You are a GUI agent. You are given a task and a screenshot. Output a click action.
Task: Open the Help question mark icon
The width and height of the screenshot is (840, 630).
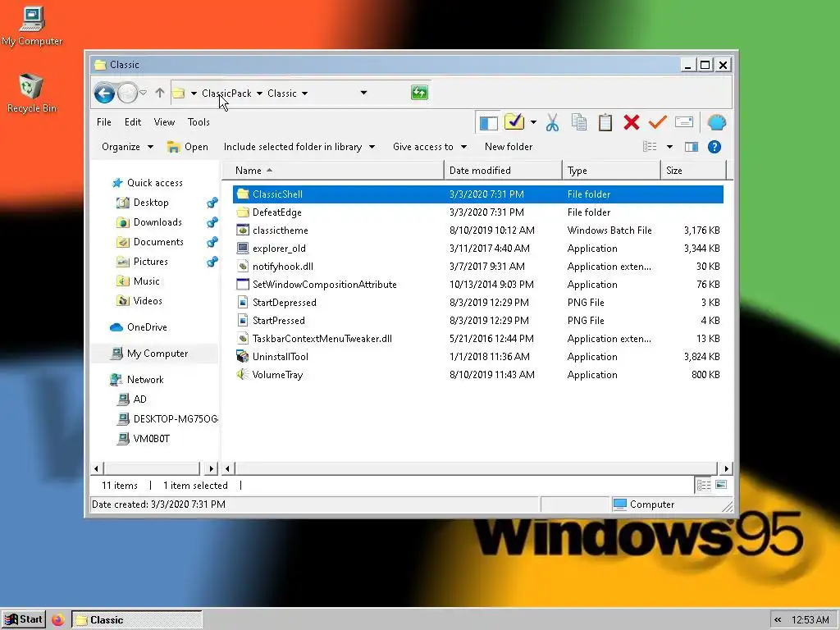coord(714,147)
